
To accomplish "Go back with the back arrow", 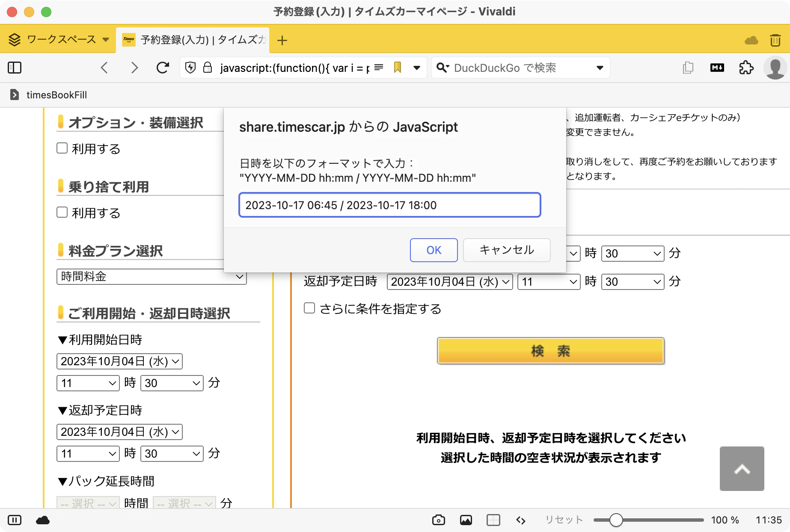I will [104, 68].
